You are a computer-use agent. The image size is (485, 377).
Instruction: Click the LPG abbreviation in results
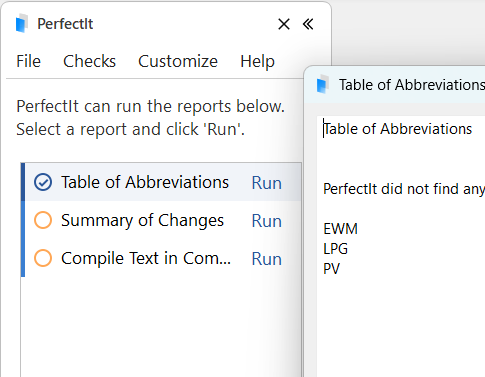336,249
